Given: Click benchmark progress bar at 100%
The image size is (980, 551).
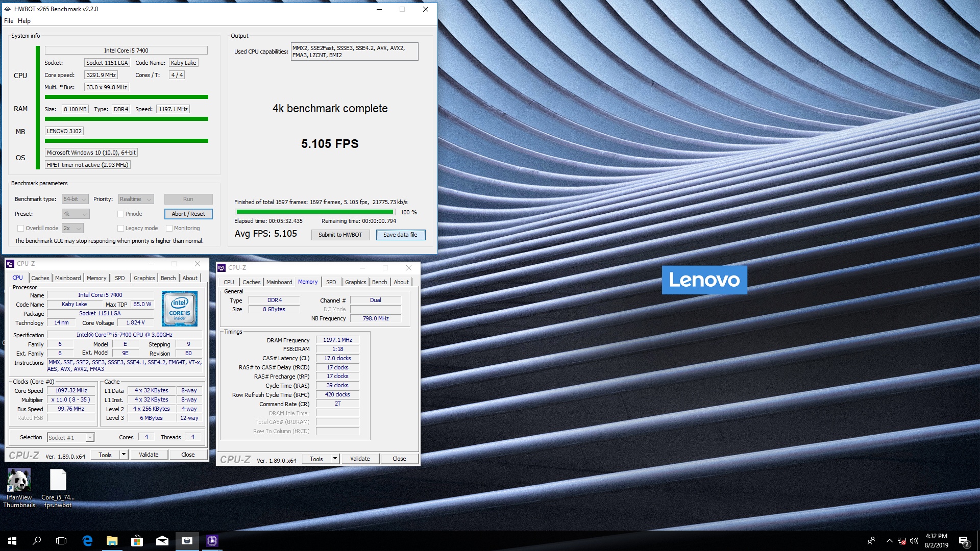Looking at the screenshot, I should tap(315, 212).
